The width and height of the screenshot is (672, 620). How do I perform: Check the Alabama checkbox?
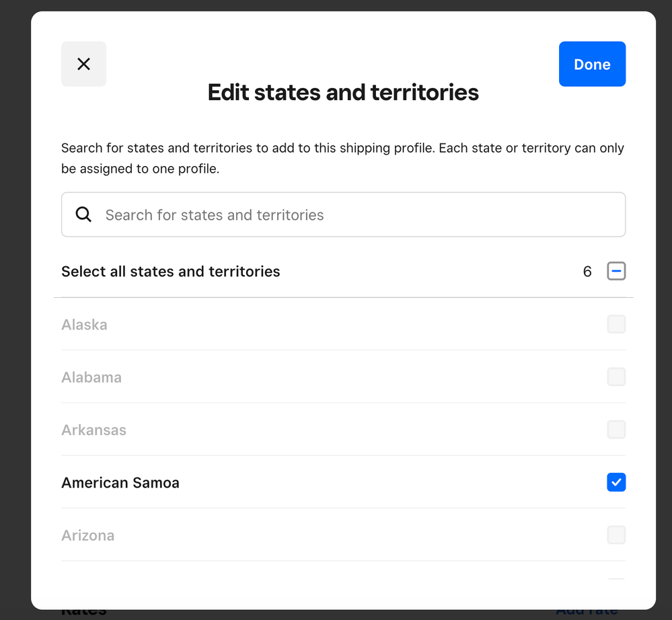pos(616,377)
